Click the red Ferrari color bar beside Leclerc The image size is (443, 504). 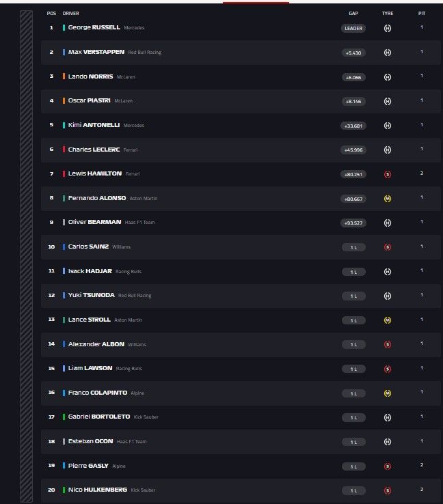point(64,150)
